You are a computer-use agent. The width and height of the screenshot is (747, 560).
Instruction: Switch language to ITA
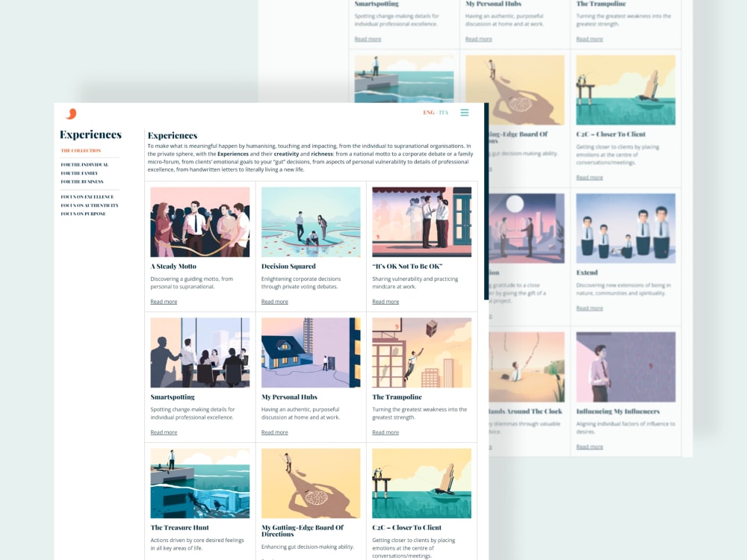444,113
